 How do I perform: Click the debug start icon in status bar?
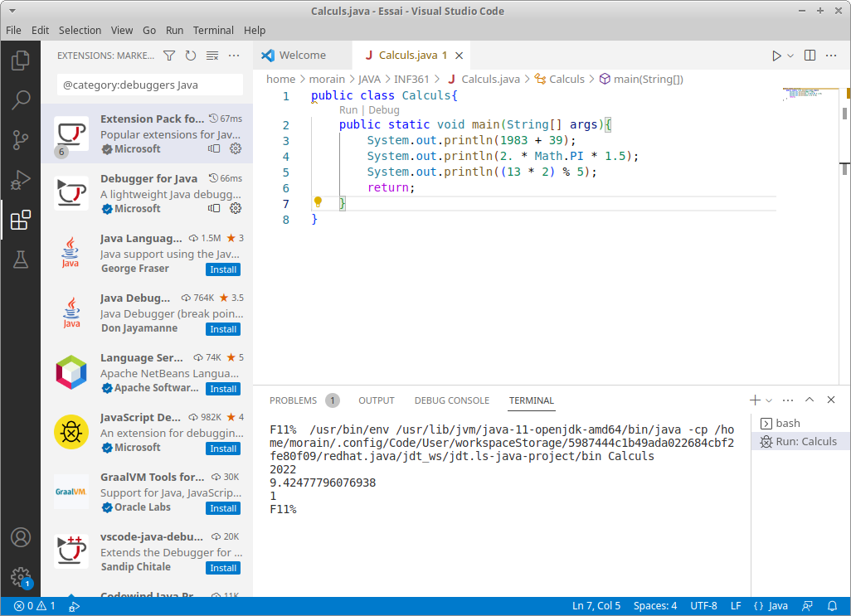point(75,606)
